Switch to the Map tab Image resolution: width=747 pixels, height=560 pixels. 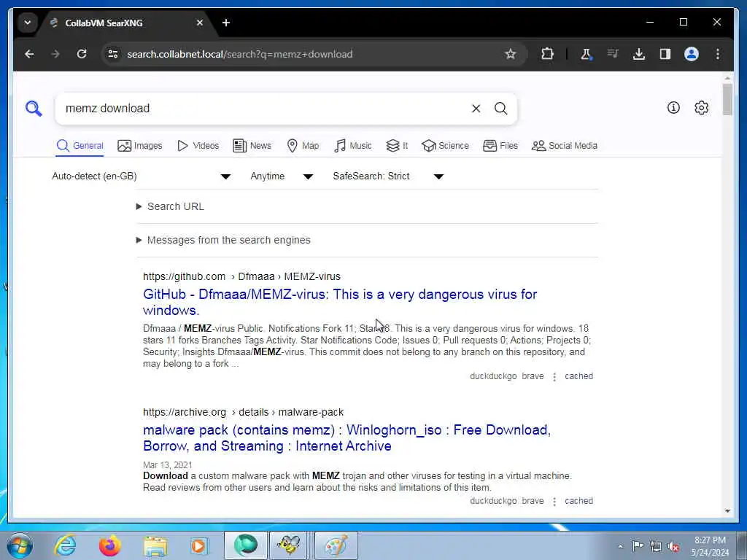pos(303,146)
